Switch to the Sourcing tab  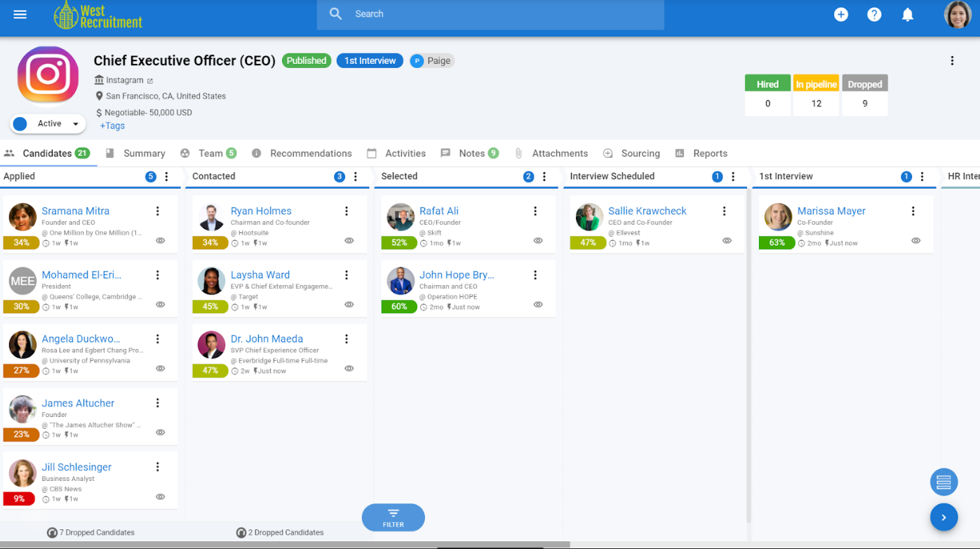point(631,154)
